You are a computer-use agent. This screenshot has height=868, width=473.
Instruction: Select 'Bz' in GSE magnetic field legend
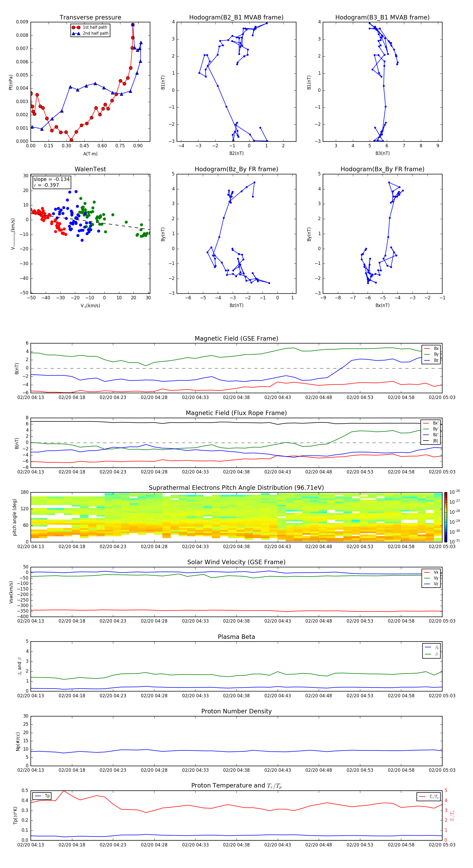431,360
